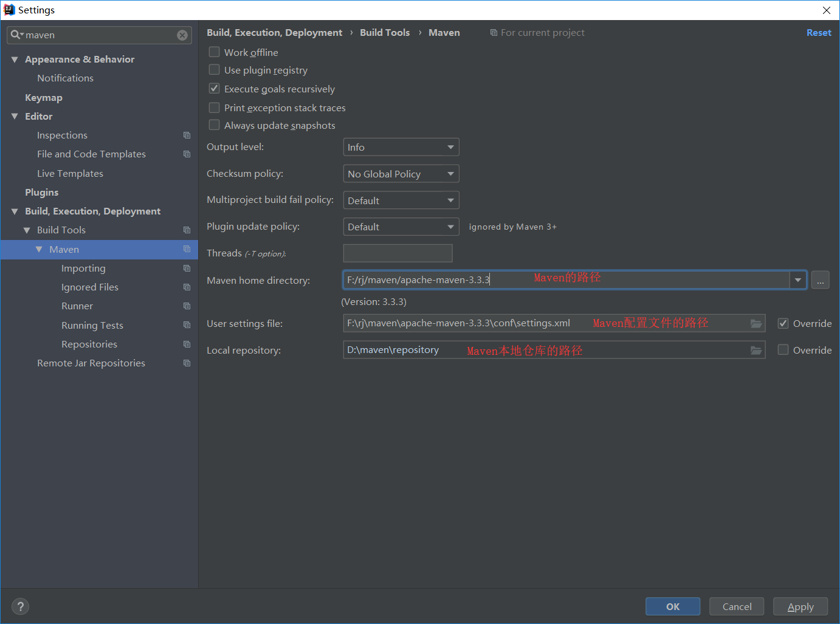Open Live Templates settings
The image size is (840, 624).
(x=70, y=174)
